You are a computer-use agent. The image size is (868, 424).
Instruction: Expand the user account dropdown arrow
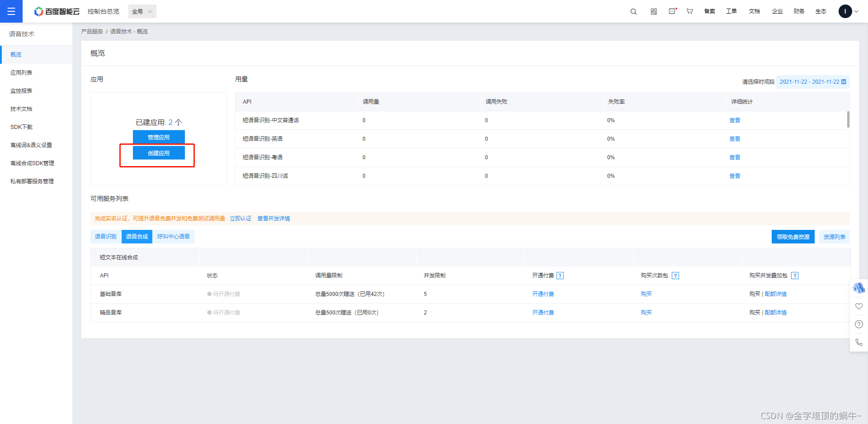click(x=856, y=11)
